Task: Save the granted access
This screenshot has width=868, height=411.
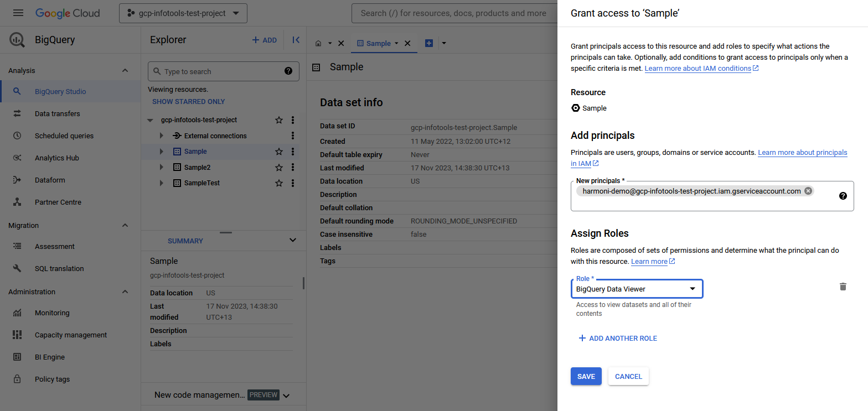Action: (586, 376)
